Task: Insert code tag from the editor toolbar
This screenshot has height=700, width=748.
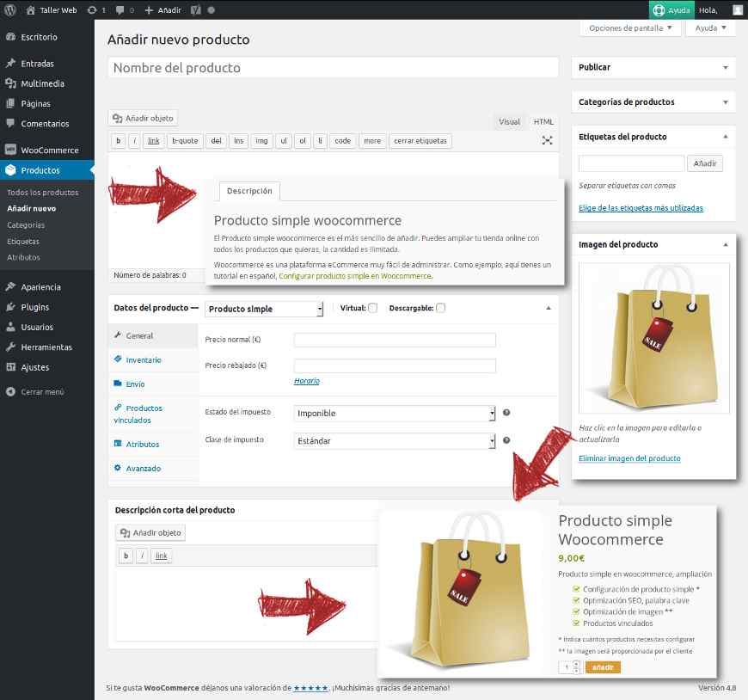Action: tap(342, 141)
